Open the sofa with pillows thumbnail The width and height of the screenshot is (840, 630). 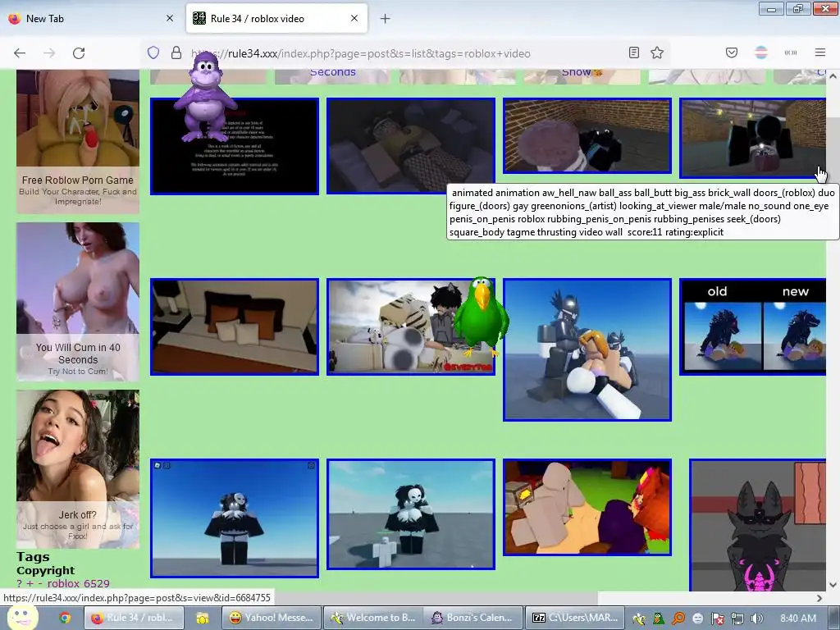(235, 326)
